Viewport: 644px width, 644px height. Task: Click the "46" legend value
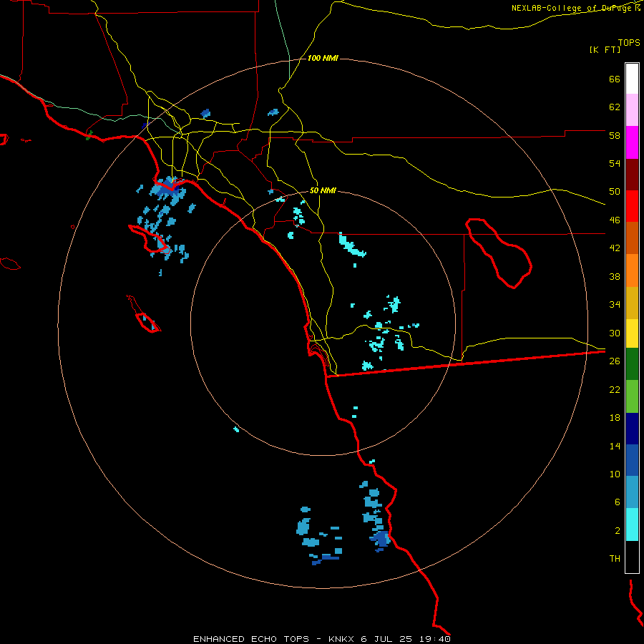[x=615, y=220]
